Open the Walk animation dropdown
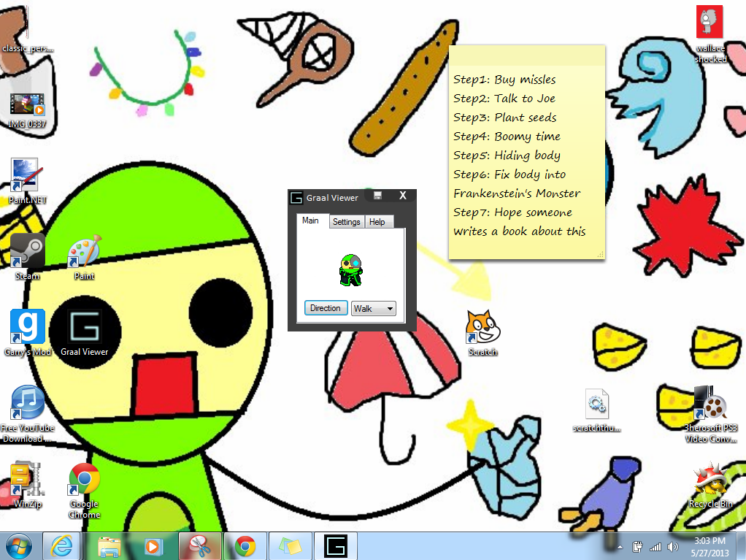The image size is (746, 560). 373,309
